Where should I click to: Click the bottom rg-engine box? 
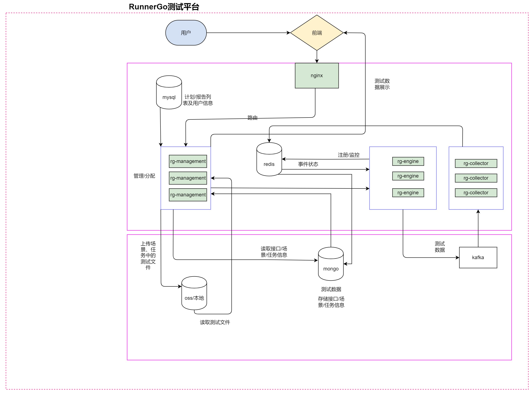pyautogui.click(x=408, y=193)
